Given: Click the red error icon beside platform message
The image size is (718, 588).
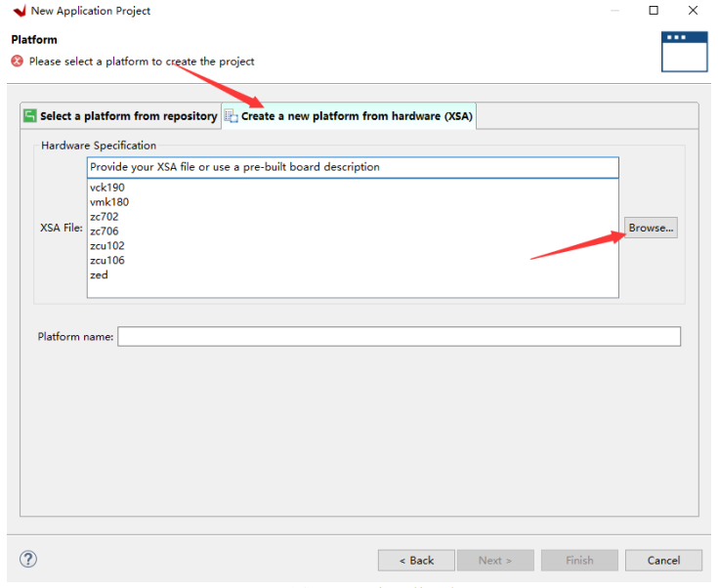Looking at the screenshot, I should click(x=17, y=61).
